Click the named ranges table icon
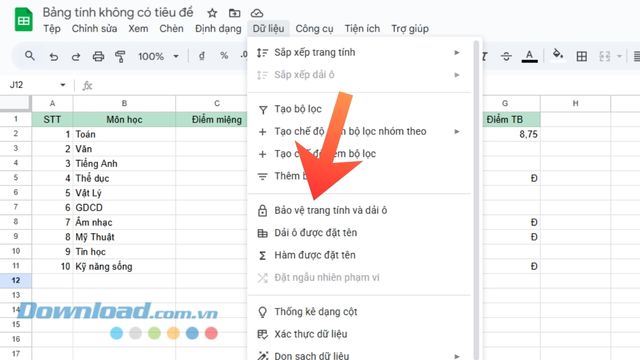 pyautogui.click(x=262, y=233)
